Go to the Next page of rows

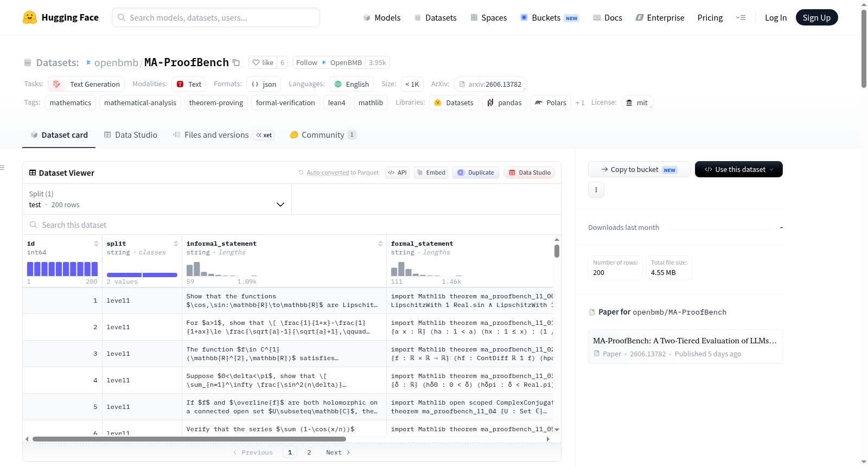[338, 452]
